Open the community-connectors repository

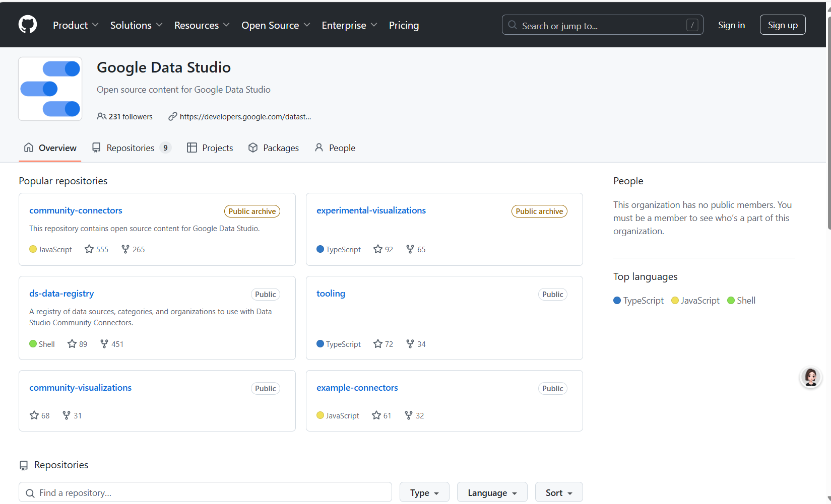[76, 210]
